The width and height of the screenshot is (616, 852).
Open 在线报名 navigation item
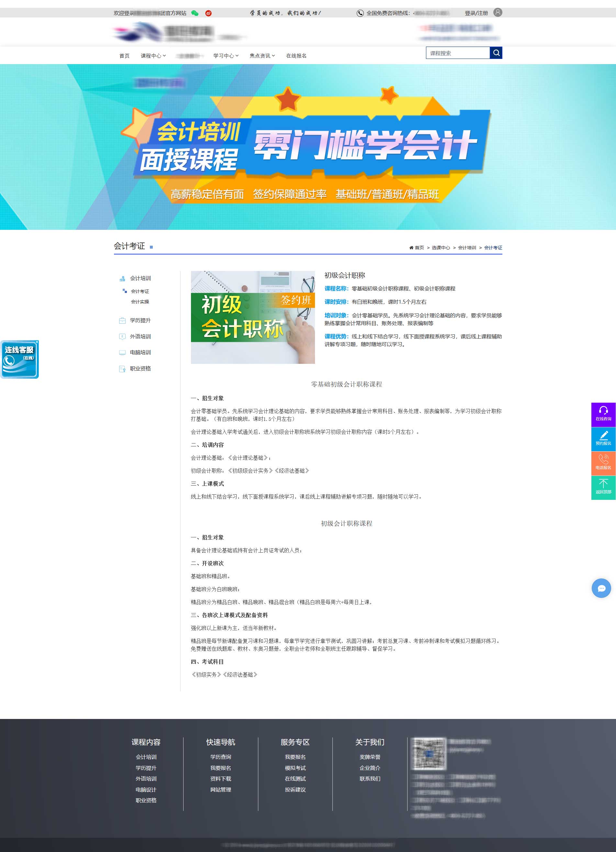coord(296,56)
